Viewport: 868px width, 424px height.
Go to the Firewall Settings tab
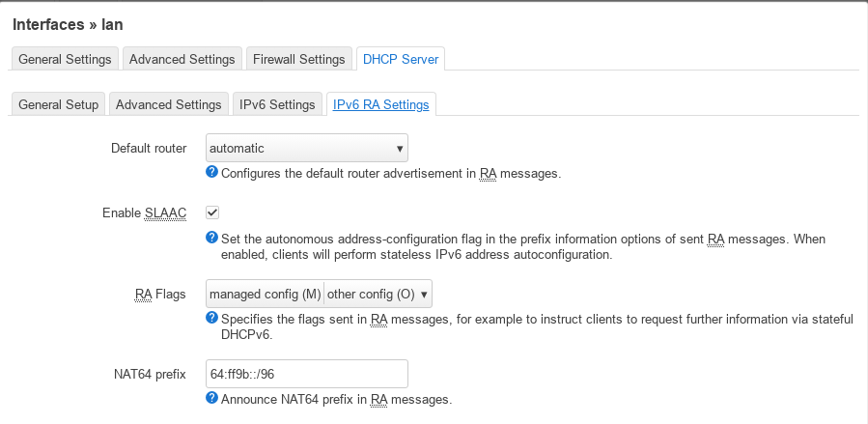pyautogui.click(x=299, y=59)
